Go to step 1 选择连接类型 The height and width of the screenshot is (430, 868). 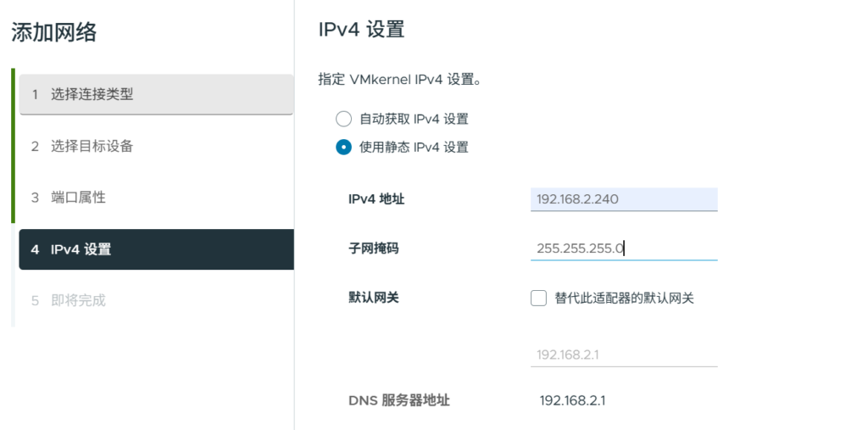click(156, 94)
